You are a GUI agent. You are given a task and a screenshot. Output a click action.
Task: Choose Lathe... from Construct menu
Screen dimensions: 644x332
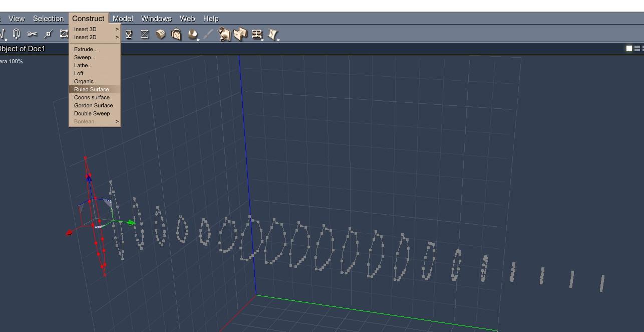[x=95, y=65]
